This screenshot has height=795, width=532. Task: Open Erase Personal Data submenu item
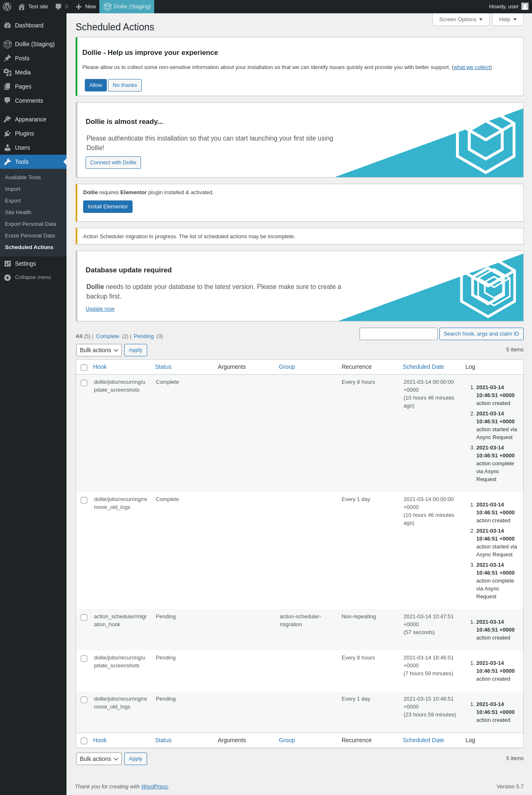[x=30, y=236]
